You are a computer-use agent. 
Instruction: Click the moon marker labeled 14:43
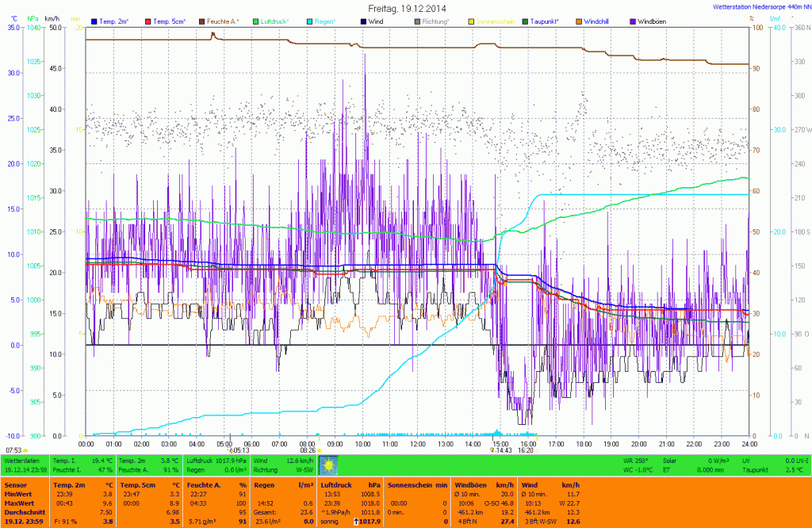click(x=492, y=450)
